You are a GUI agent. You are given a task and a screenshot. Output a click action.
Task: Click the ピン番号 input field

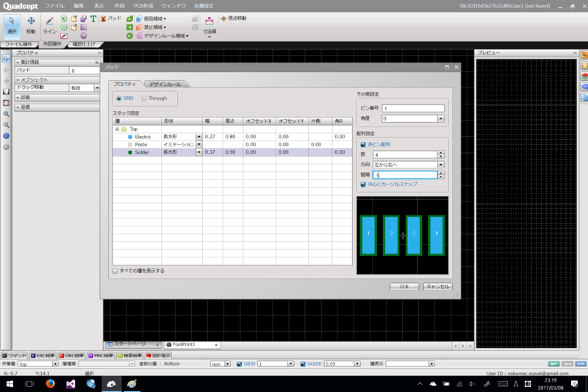[x=413, y=108]
